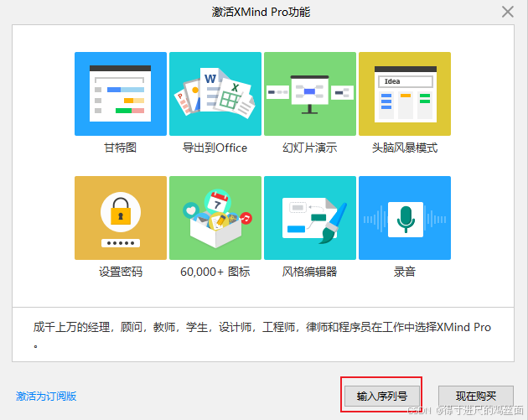Screen dimensions: 528x420
Task: Click the 头脑风暴模式 label text
Action: 405,148
